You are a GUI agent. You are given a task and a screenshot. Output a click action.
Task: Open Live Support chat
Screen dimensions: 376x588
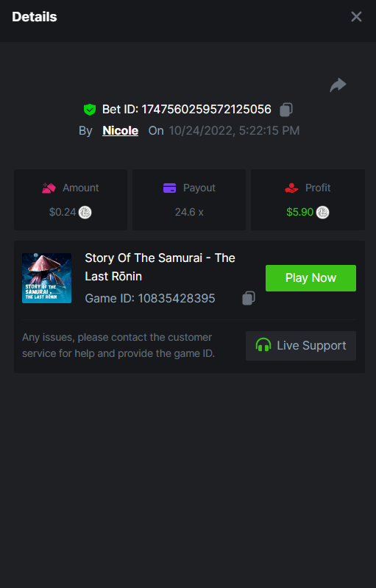[x=301, y=346]
